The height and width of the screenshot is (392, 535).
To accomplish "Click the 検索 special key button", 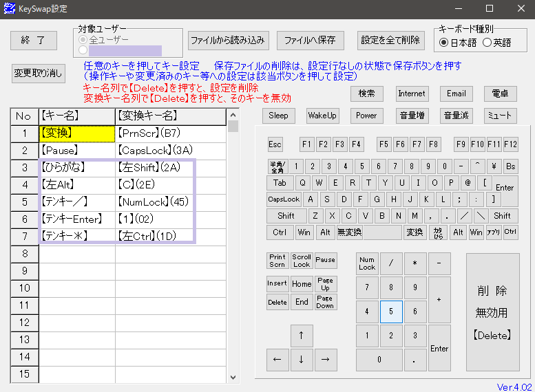I will [x=367, y=94].
